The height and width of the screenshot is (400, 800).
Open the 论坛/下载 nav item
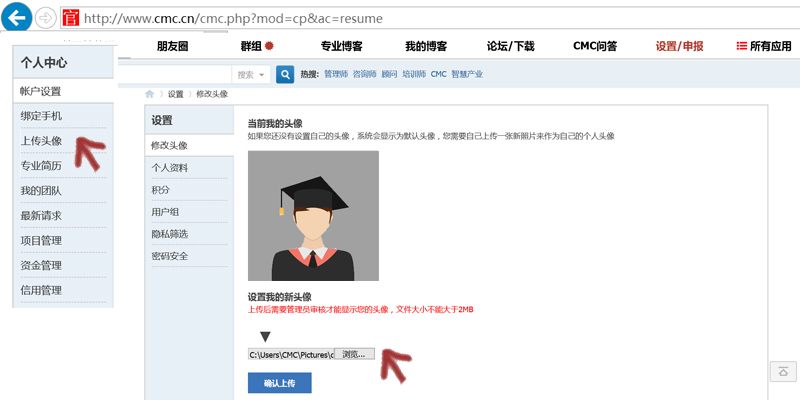point(510,46)
